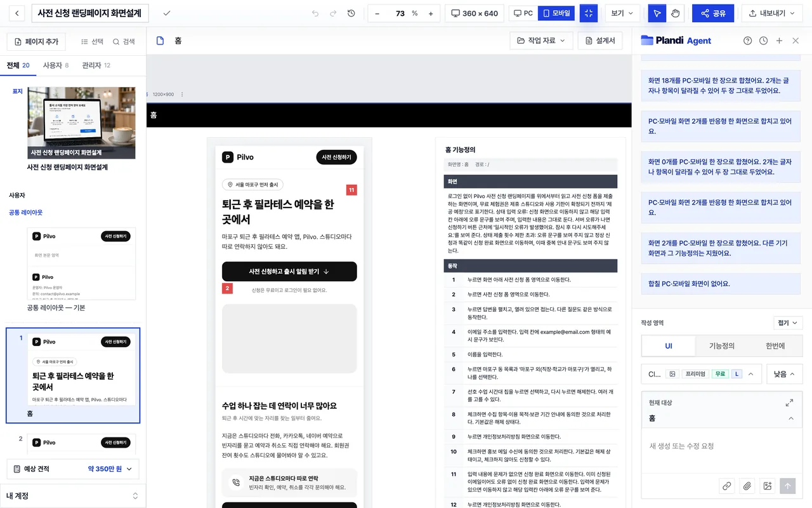The image size is (812, 508).
Task: Select the 기능정의 tab in the writing area
Action: click(722, 346)
